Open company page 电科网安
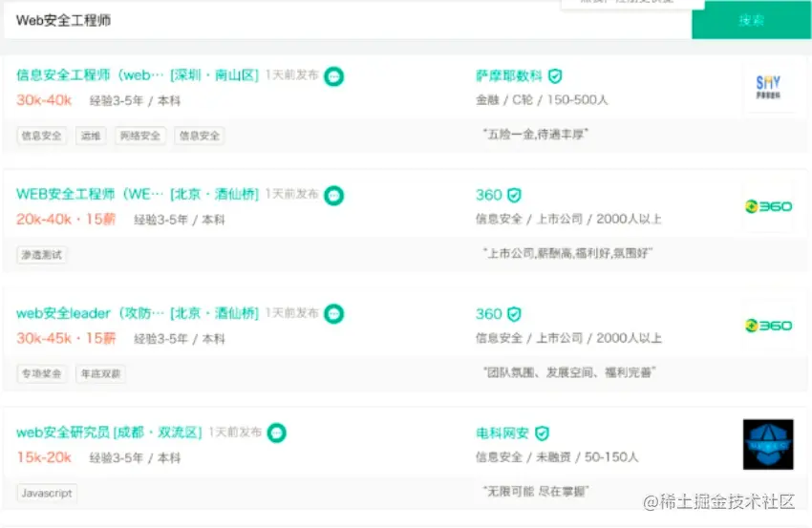This screenshot has width=812, height=528. point(502,433)
